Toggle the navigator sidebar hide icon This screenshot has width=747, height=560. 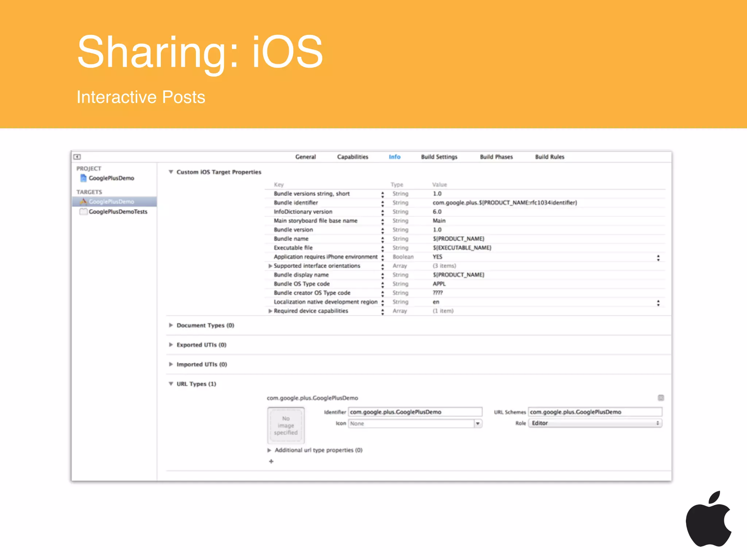(x=77, y=157)
